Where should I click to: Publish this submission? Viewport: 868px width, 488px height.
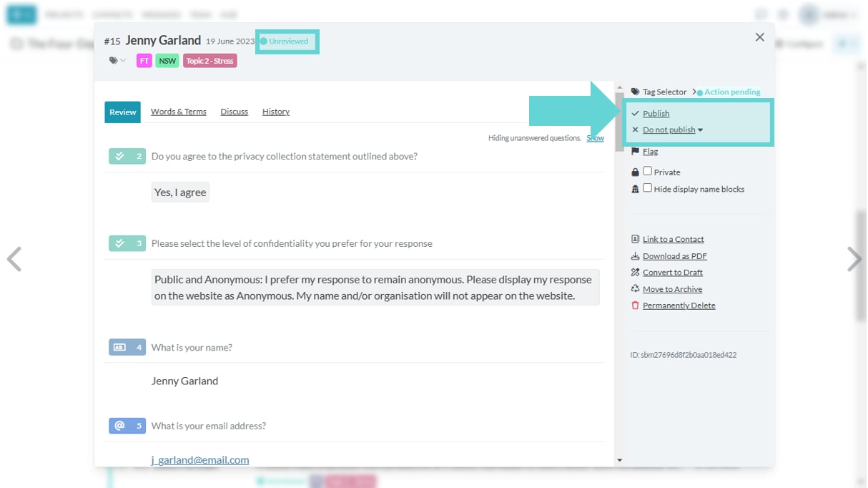point(656,114)
